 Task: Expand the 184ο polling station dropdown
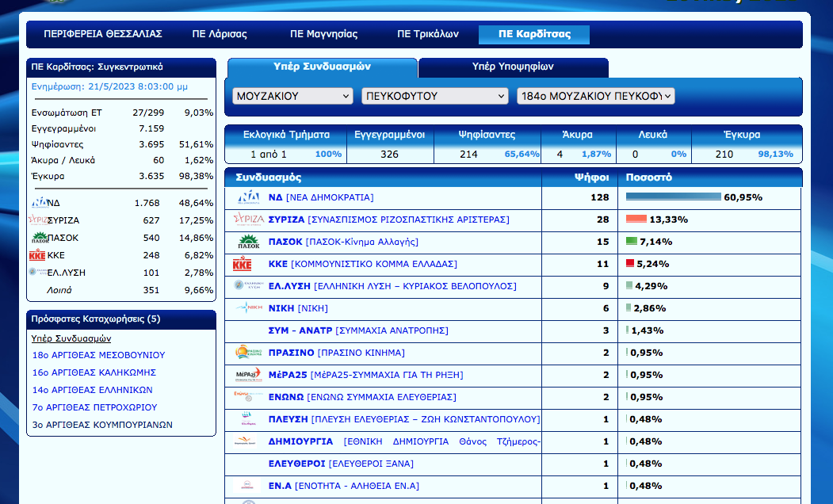595,96
